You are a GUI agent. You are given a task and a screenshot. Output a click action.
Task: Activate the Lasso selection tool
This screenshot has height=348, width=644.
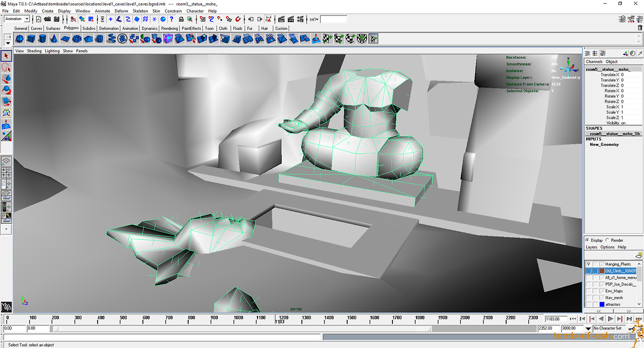coord(6,67)
